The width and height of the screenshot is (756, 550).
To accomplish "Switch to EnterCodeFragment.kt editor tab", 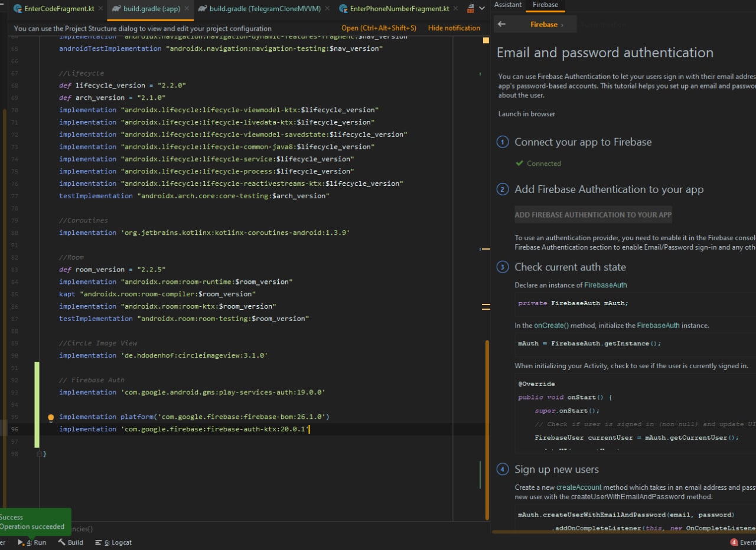I will point(59,9).
